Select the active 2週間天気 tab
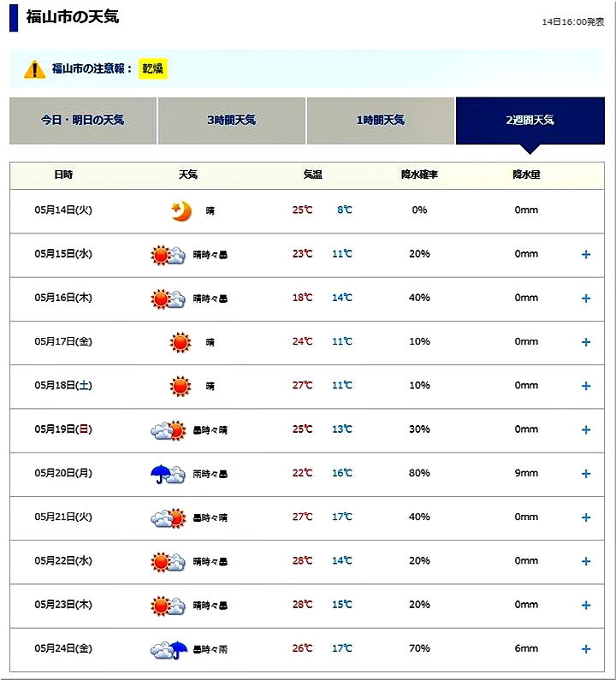This screenshot has width=616, height=680. (530, 121)
